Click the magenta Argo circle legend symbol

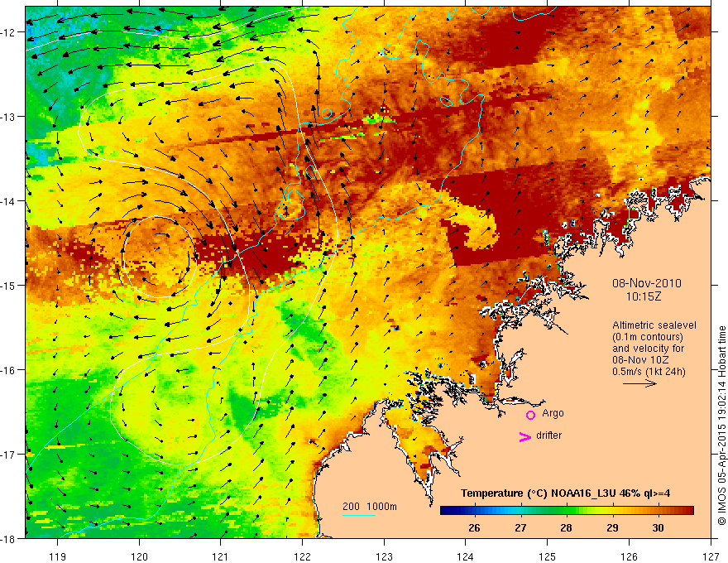[x=530, y=415]
